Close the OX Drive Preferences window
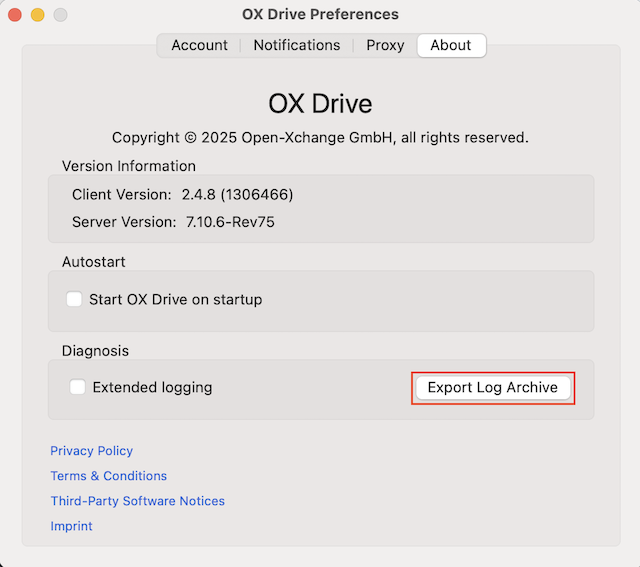This screenshot has width=640, height=567. (15, 15)
